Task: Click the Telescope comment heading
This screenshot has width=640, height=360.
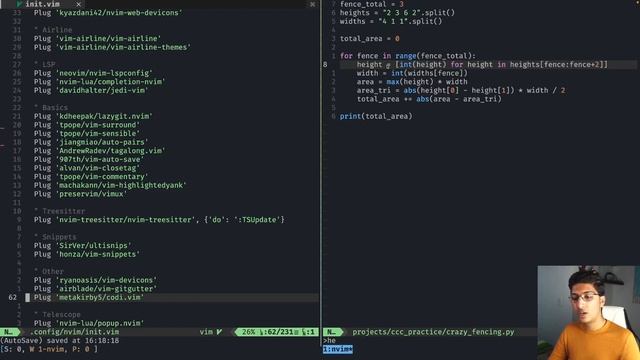Action: pos(57,314)
